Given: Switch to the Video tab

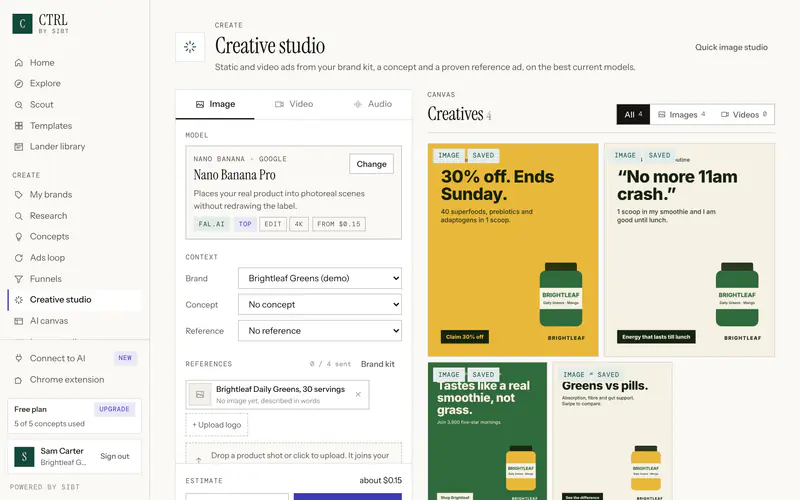Looking at the screenshot, I should point(294,104).
